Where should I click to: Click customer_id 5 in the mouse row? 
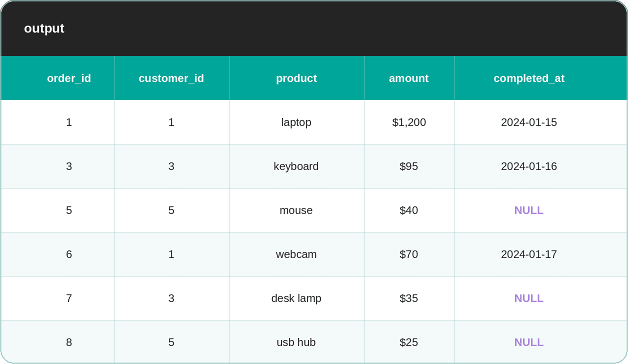click(171, 210)
